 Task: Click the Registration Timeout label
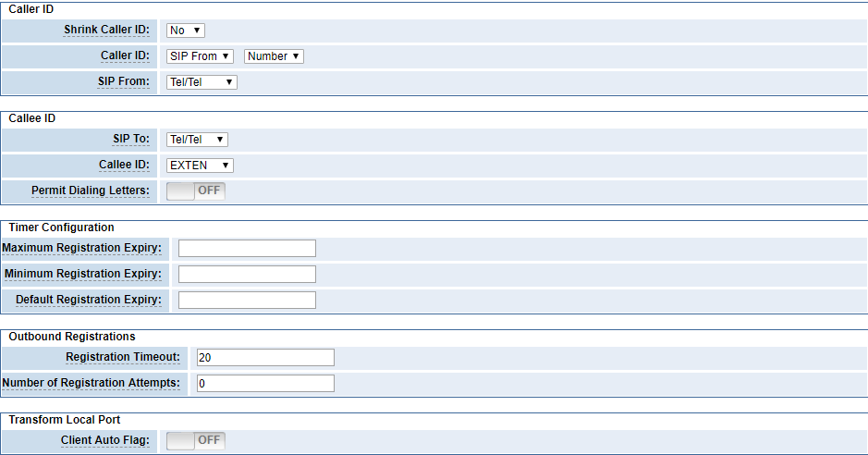(x=123, y=357)
